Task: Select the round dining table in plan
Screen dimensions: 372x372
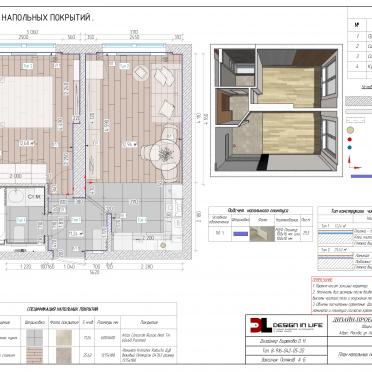Action: tap(165, 155)
